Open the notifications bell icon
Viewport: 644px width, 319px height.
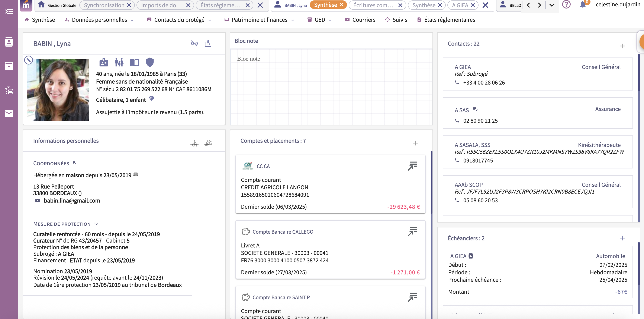(583, 5)
